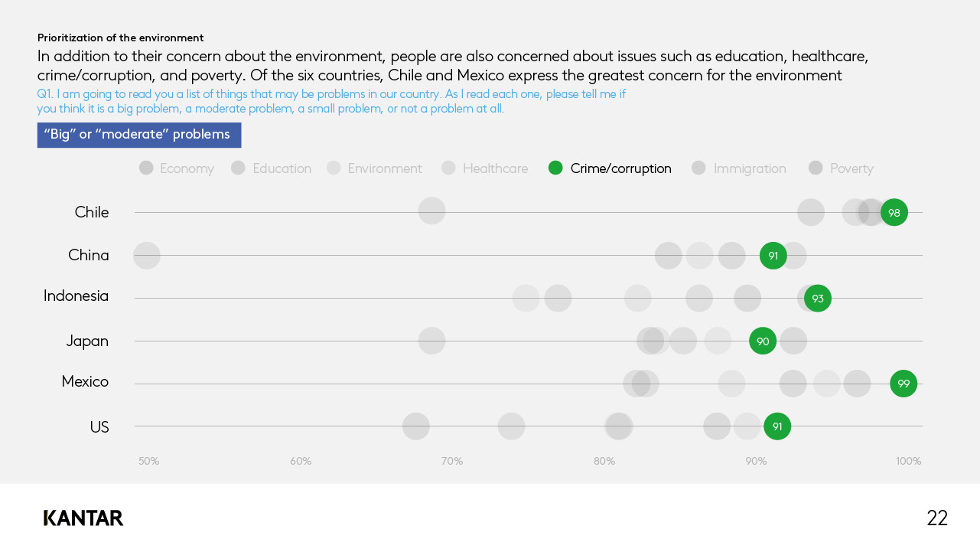Select Japan's green 90 marker
The image size is (980, 552).
click(763, 341)
